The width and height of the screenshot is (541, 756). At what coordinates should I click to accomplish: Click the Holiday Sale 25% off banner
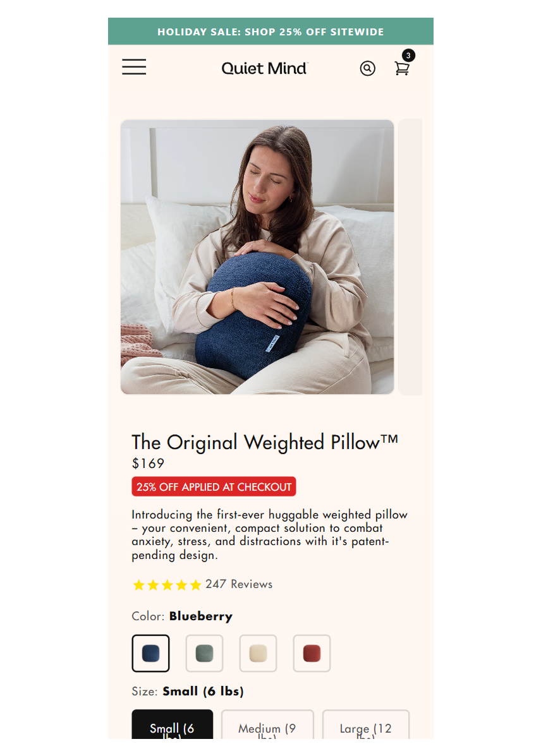pyautogui.click(x=270, y=32)
